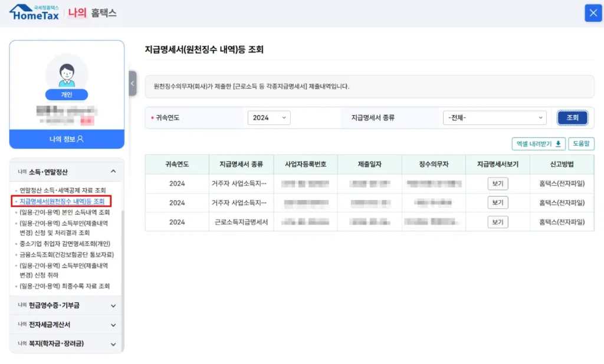This screenshot has height=364, width=604.
Task: Click 보기 on the first 2024 row
Action: [499, 183]
